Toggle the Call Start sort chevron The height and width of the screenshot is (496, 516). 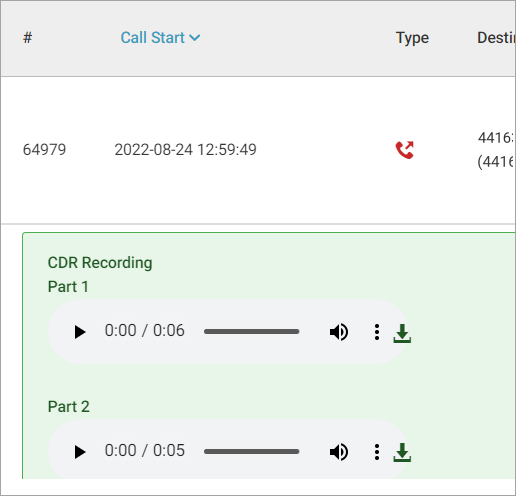pyautogui.click(x=195, y=38)
